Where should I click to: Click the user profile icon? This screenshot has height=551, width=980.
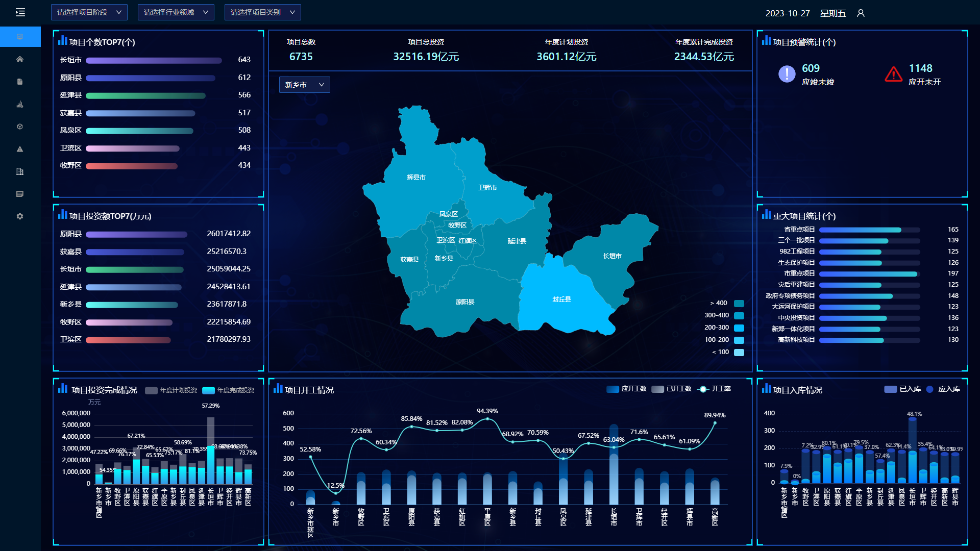(861, 13)
